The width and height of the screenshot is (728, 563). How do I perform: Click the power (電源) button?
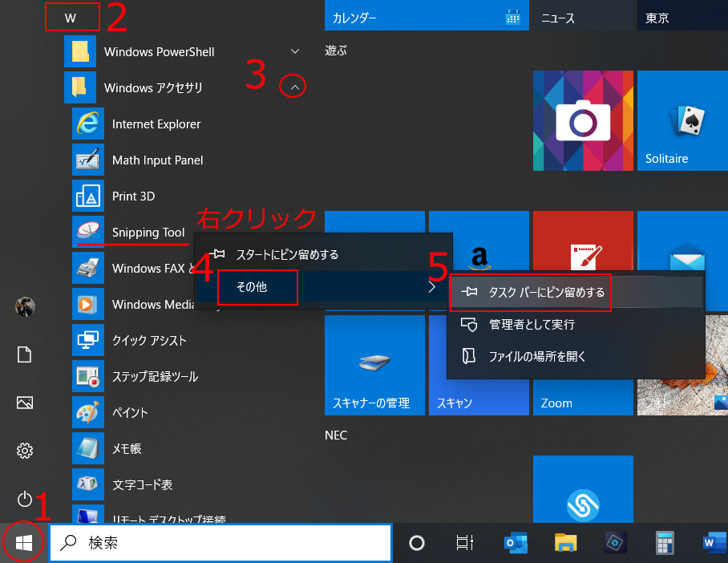tap(24, 500)
